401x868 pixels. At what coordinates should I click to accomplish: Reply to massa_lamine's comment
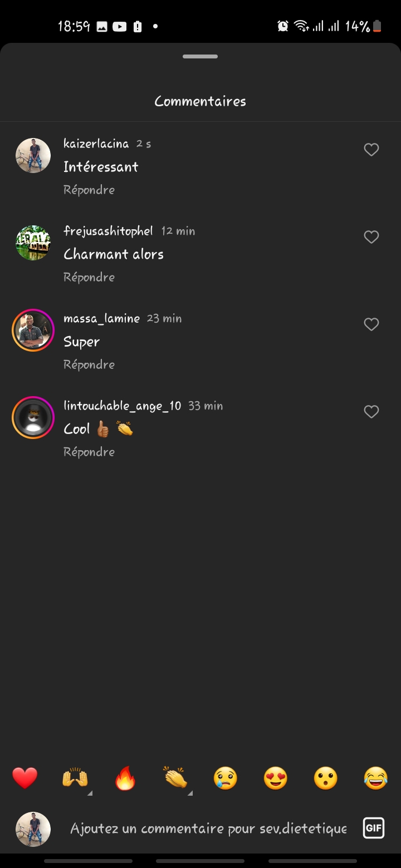(89, 364)
